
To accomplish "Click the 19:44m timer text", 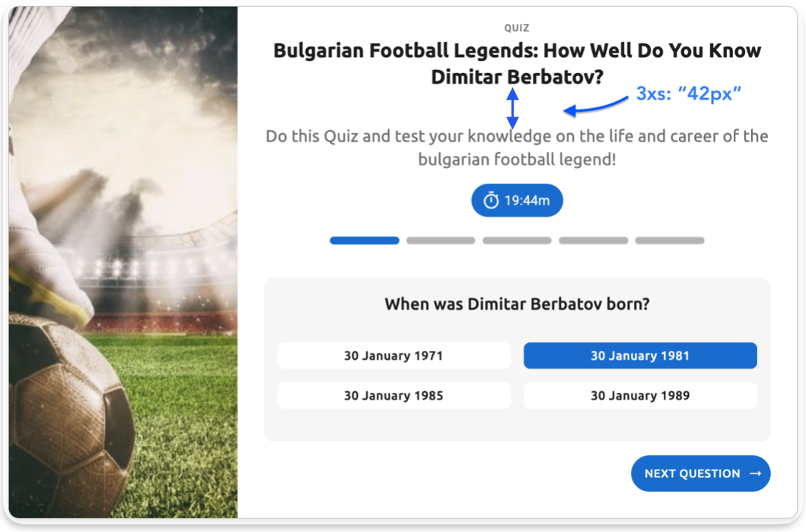I will point(527,201).
